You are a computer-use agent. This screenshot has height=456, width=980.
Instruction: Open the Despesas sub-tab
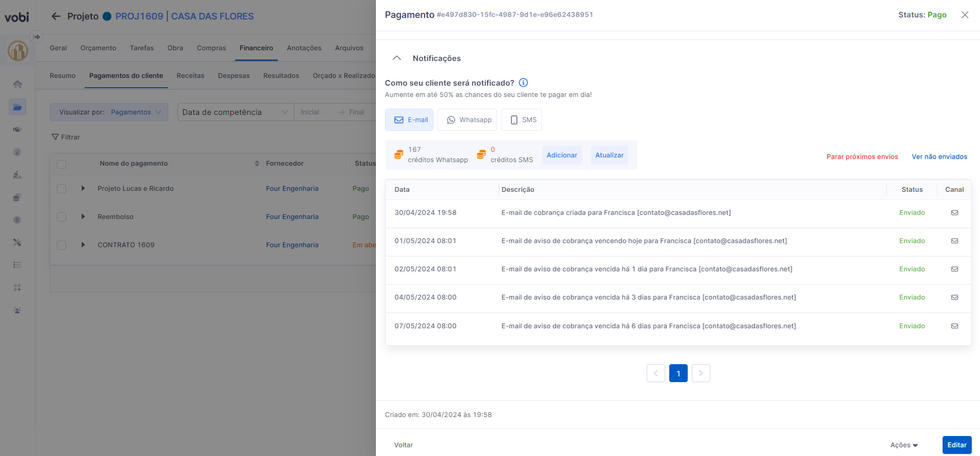[x=234, y=76]
